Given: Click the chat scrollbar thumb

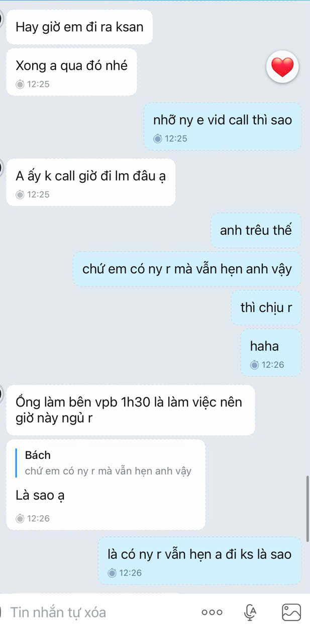Looking at the screenshot, I should coord(307,508).
